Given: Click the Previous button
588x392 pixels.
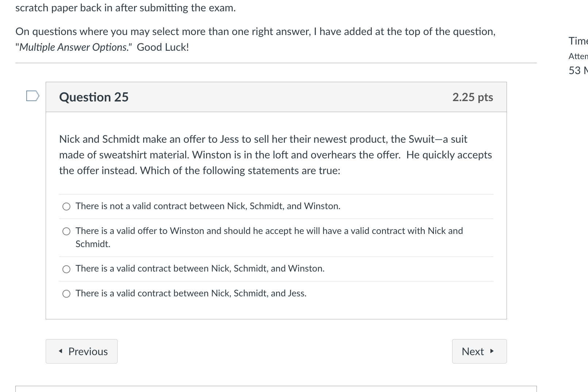Looking at the screenshot, I should [x=81, y=351].
